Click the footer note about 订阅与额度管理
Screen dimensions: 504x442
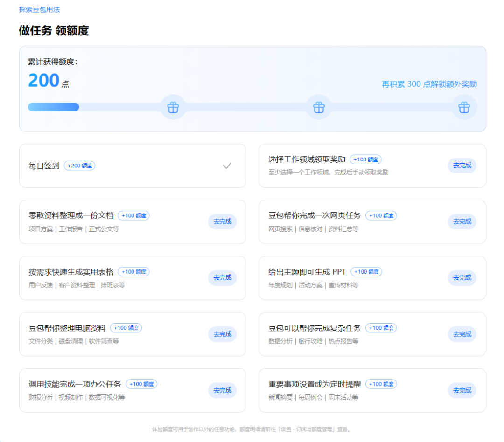click(251, 429)
